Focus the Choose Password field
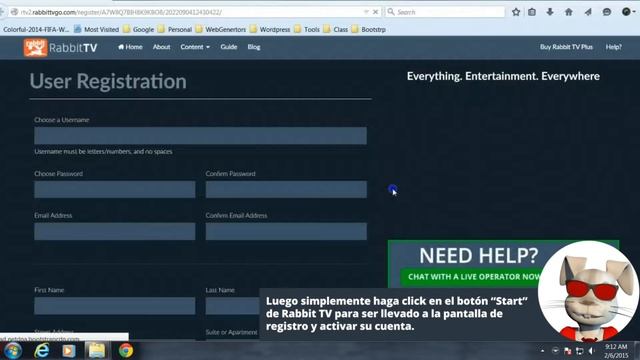The height and width of the screenshot is (360, 640). [x=115, y=189]
